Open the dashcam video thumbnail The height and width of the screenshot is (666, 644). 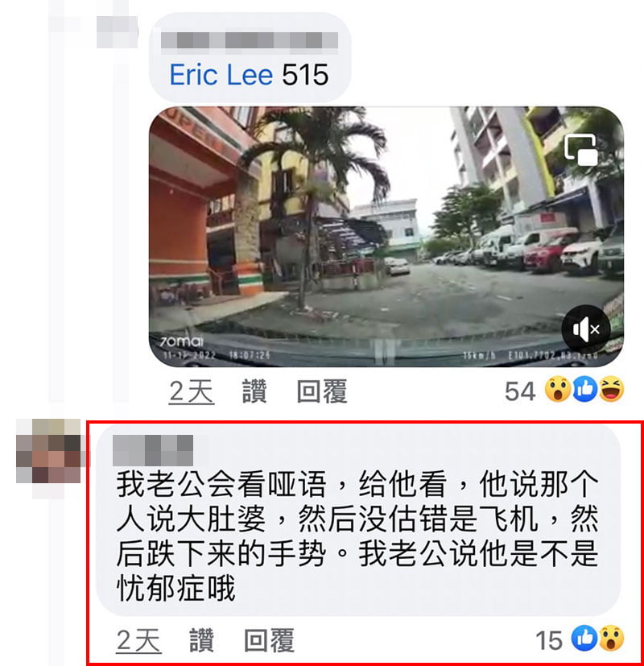pyautogui.click(x=386, y=237)
